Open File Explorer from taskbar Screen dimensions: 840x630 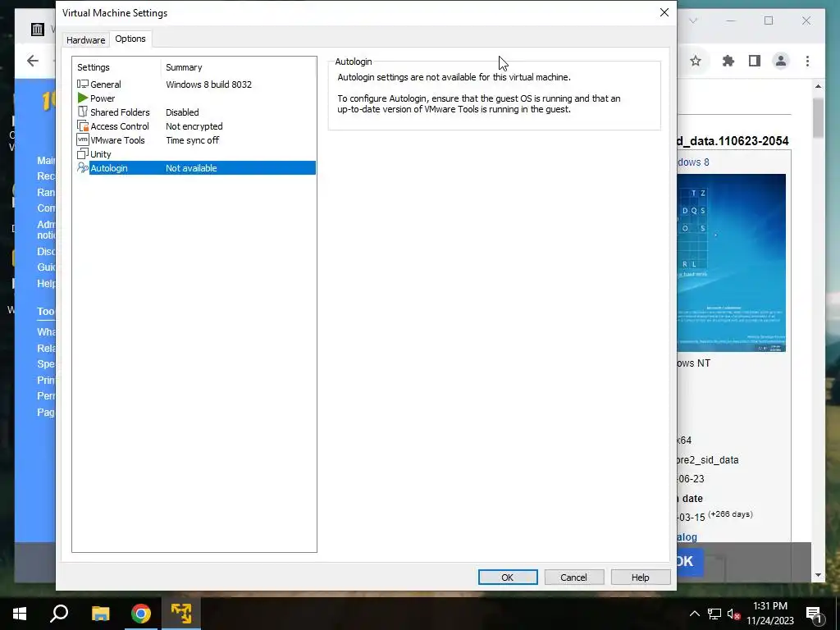coord(100,614)
